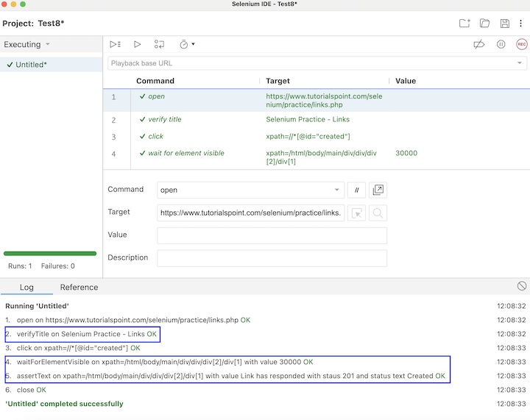Select target in page picker icon
Viewport: 530px width, 420px height.
click(x=356, y=213)
